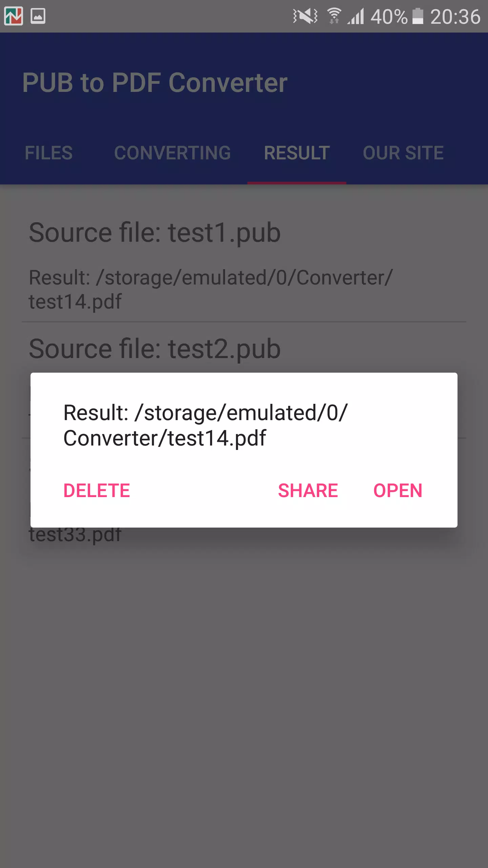Switch to the CONVERTING tab

(x=172, y=153)
